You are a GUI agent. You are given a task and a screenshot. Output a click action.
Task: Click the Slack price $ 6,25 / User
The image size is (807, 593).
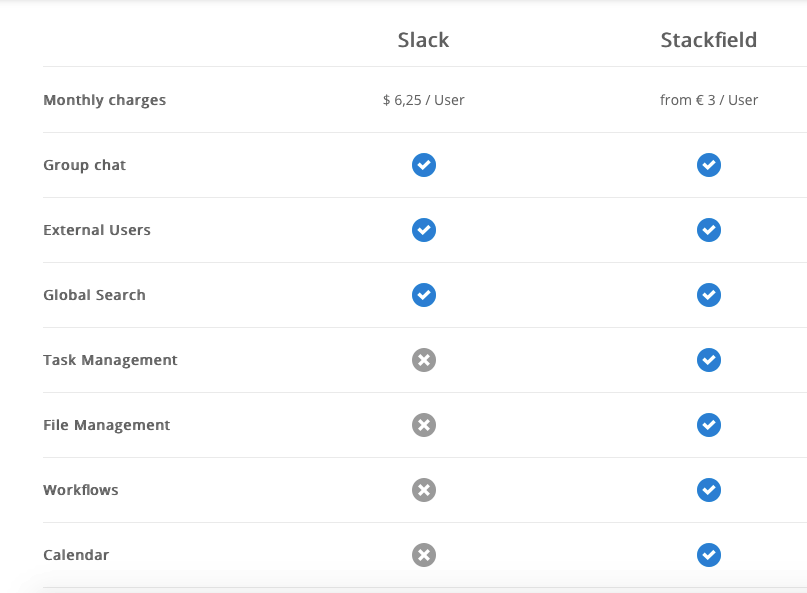coord(424,100)
